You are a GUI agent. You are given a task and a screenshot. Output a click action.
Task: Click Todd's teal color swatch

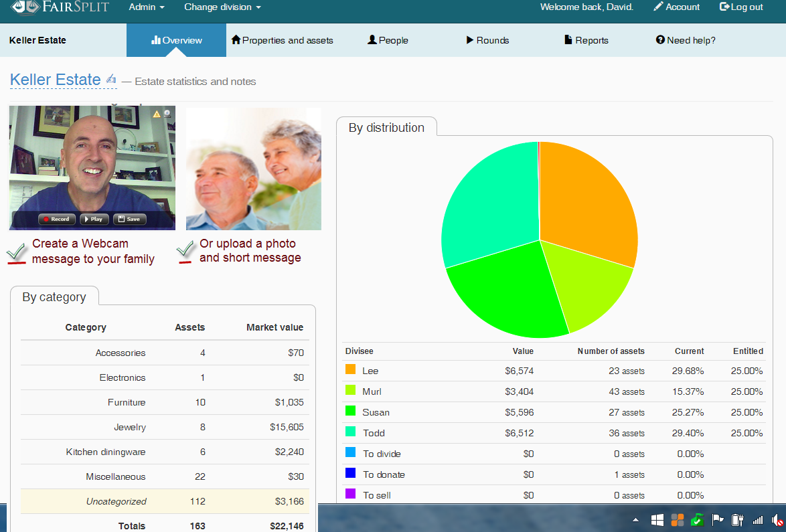350,432
